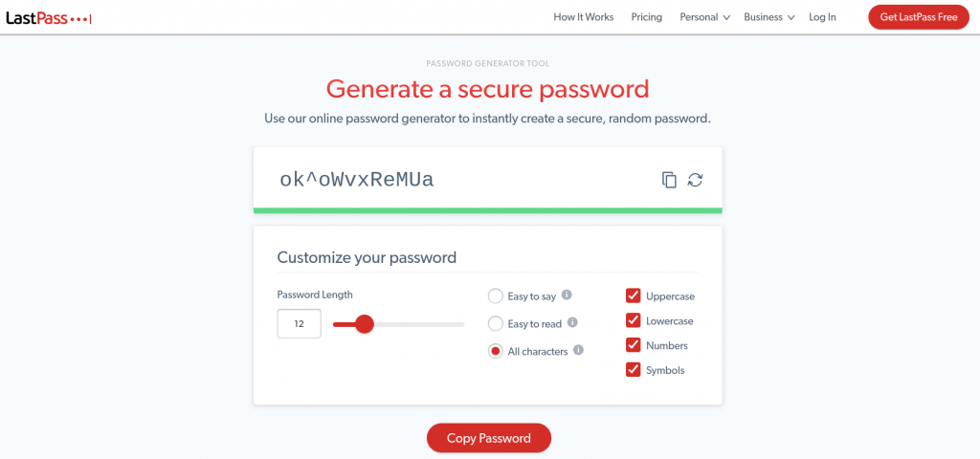Copy the generated password using the copy icon
The image size is (980, 459).
click(x=669, y=180)
